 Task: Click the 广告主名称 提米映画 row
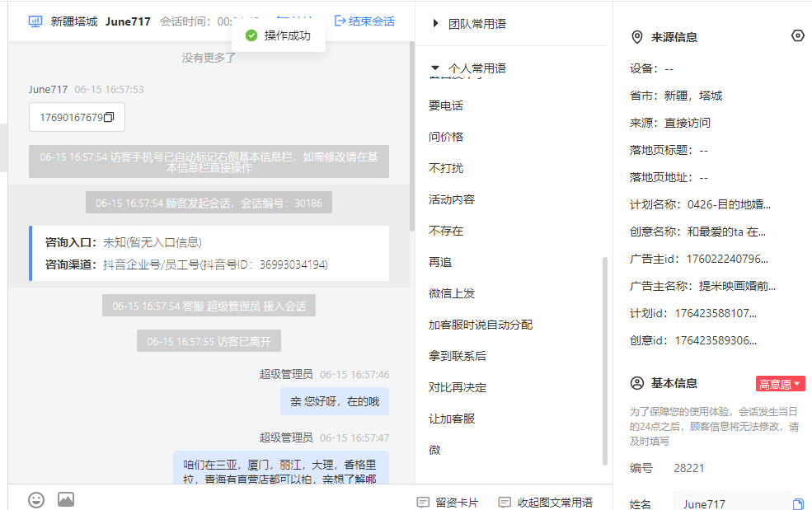pyautogui.click(x=702, y=287)
